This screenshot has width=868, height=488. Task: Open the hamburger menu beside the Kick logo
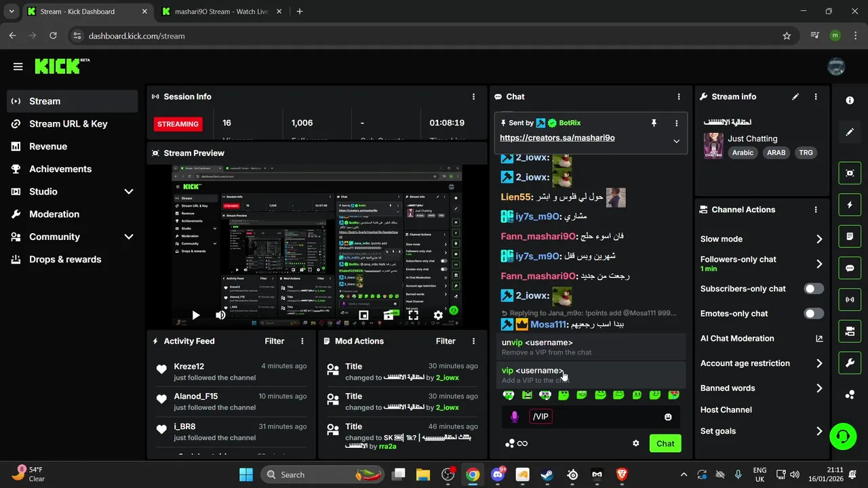point(18,66)
